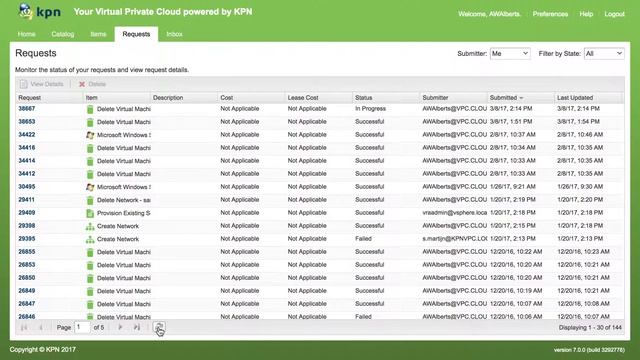Select Failed status of request 29395

(x=363, y=239)
